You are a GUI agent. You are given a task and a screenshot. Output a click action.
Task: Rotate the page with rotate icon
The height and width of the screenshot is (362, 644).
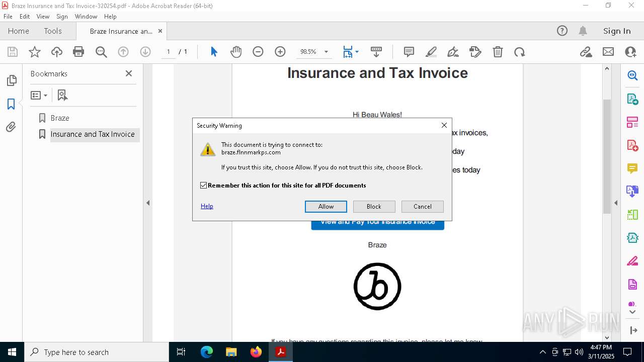point(520,52)
